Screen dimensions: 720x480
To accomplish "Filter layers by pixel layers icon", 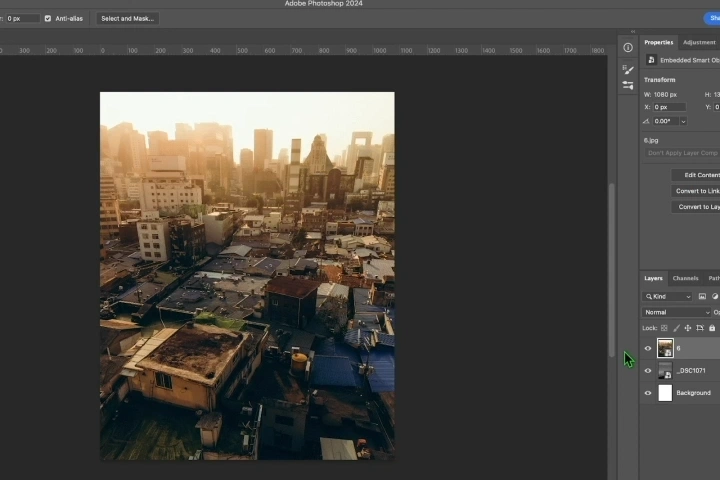I will 702,296.
